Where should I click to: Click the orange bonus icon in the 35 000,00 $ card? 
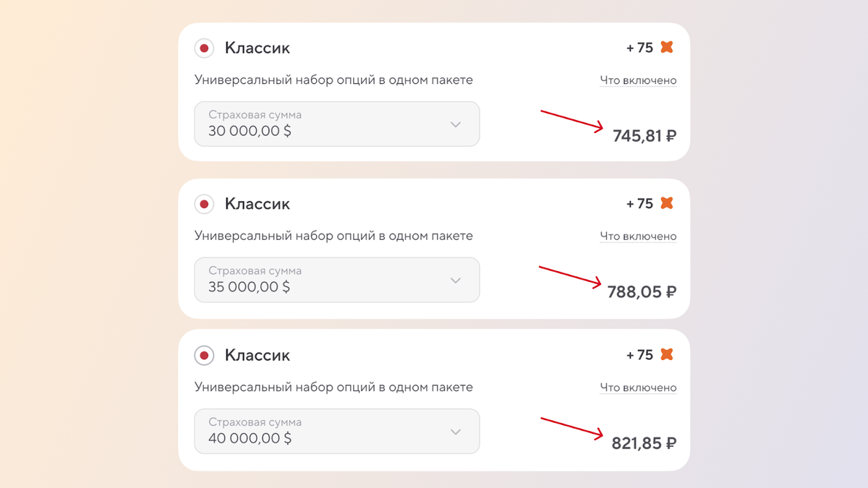pos(667,203)
